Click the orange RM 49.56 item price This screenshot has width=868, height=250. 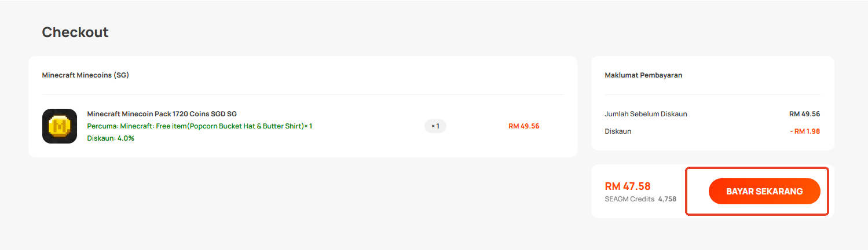(x=523, y=126)
